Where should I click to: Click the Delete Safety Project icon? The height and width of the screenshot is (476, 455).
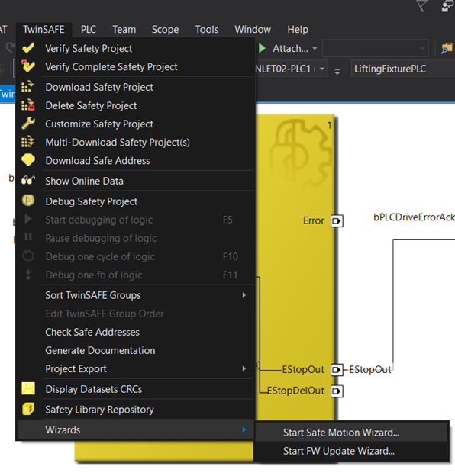pyautogui.click(x=28, y=105)
